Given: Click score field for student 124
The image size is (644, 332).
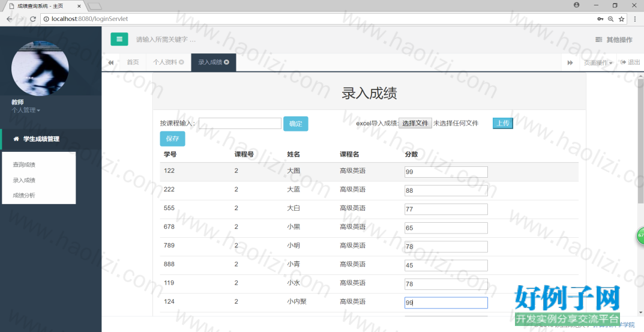Looking at the screenshot, I should pyautogui.click(x=446, y=303).
